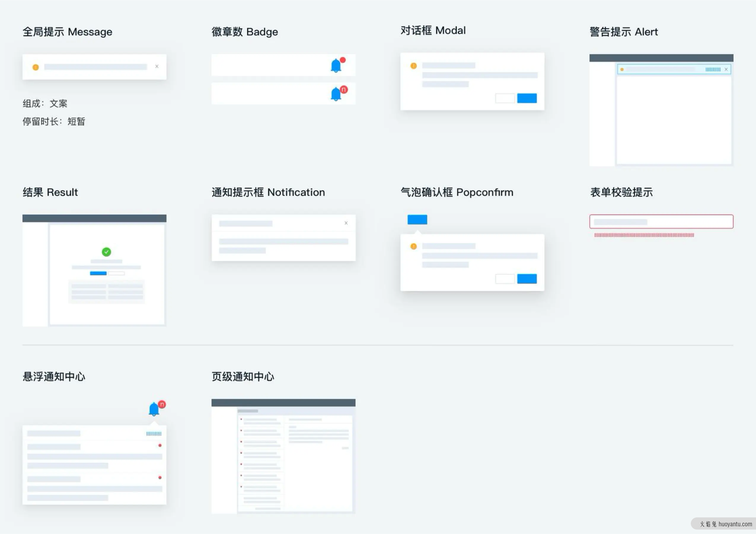Click the '结果 Result' heading
756x534 pixels.
tap(50, 192)
